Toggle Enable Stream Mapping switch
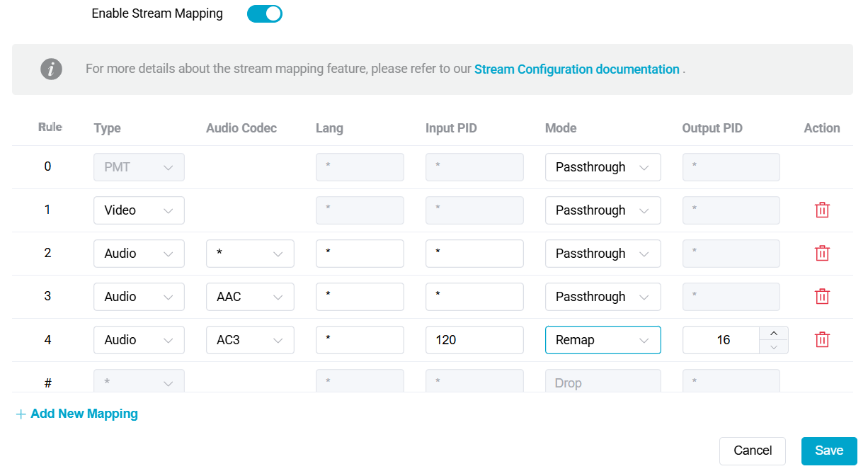The image size is (868, 476). [x=265, y=13]
